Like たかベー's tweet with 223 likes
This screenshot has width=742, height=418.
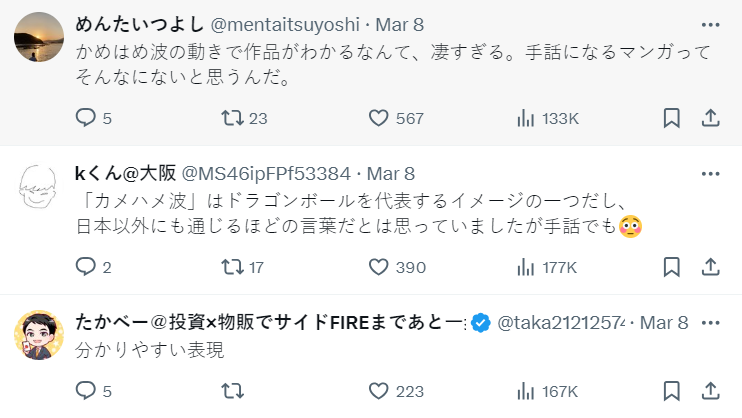point(378,391)
